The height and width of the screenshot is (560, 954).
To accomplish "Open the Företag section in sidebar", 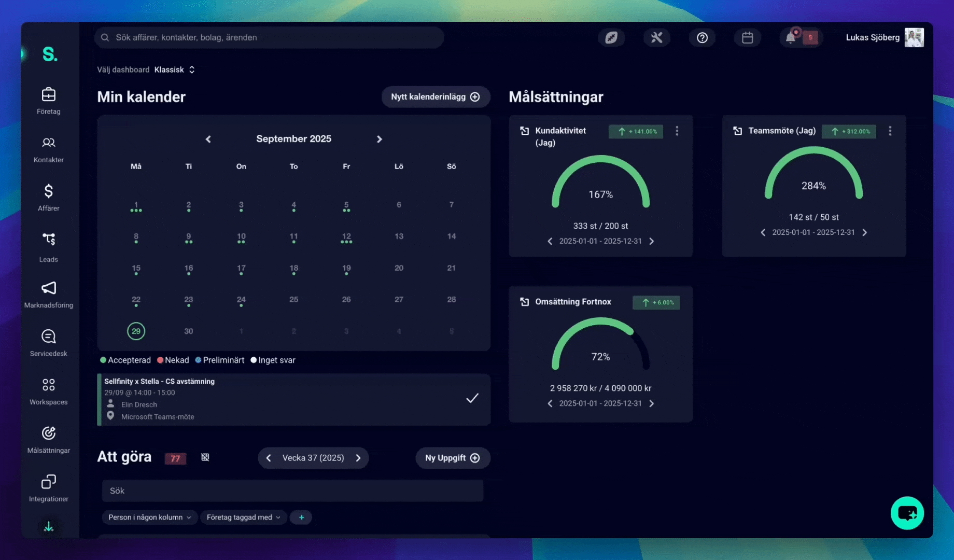I will click(x=49, y=101).
